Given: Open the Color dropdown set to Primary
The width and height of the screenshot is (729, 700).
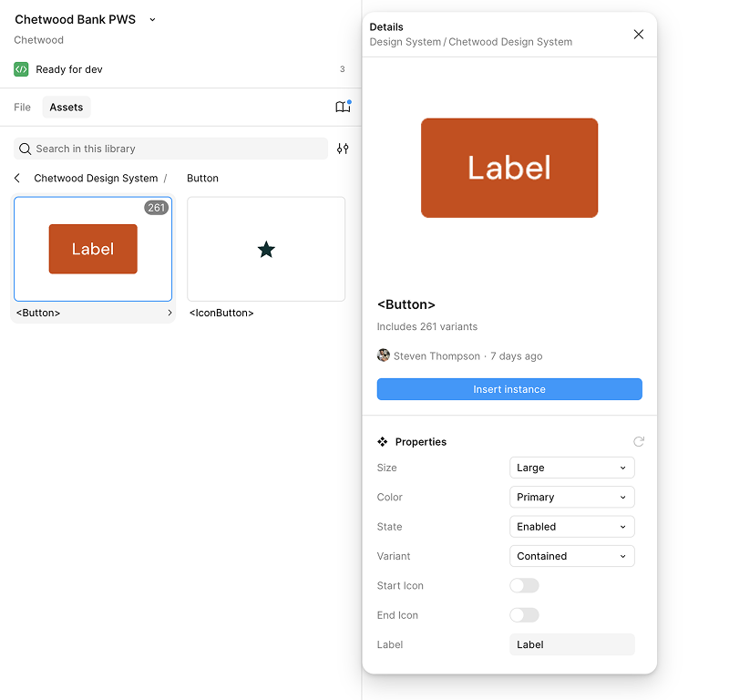Looking at the screenshot, I should (571, 497).
